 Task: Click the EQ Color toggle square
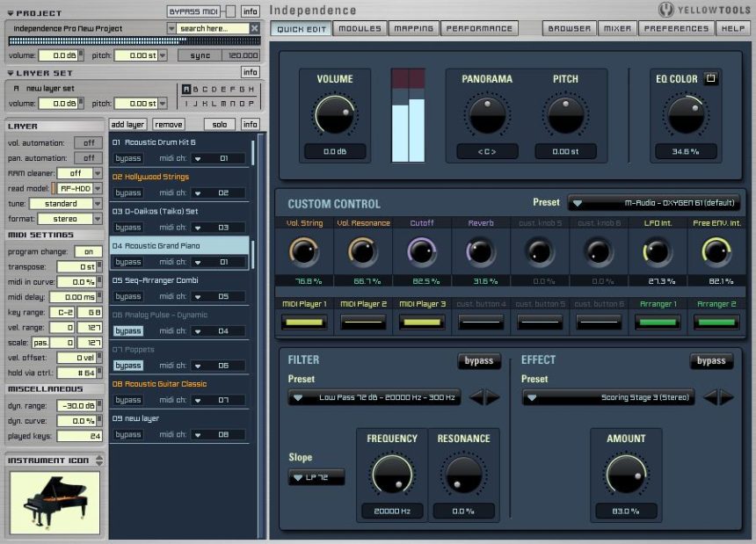pyautogui.click(x=711, y=79)
